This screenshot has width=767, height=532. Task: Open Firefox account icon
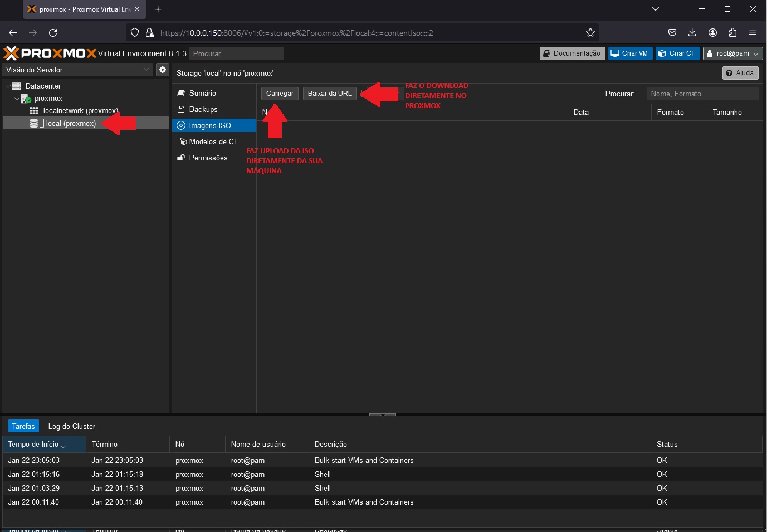(x=712, y=33)
